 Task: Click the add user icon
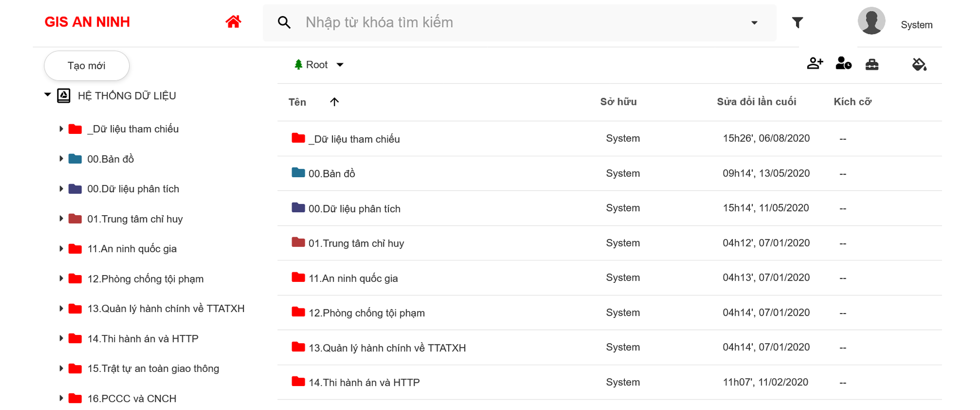coord(815,64)
